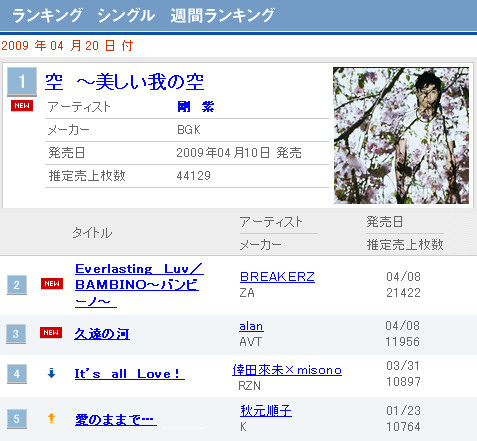Select the rank 3 number badge
Screen dimensions: 477x441
[16, 334]
